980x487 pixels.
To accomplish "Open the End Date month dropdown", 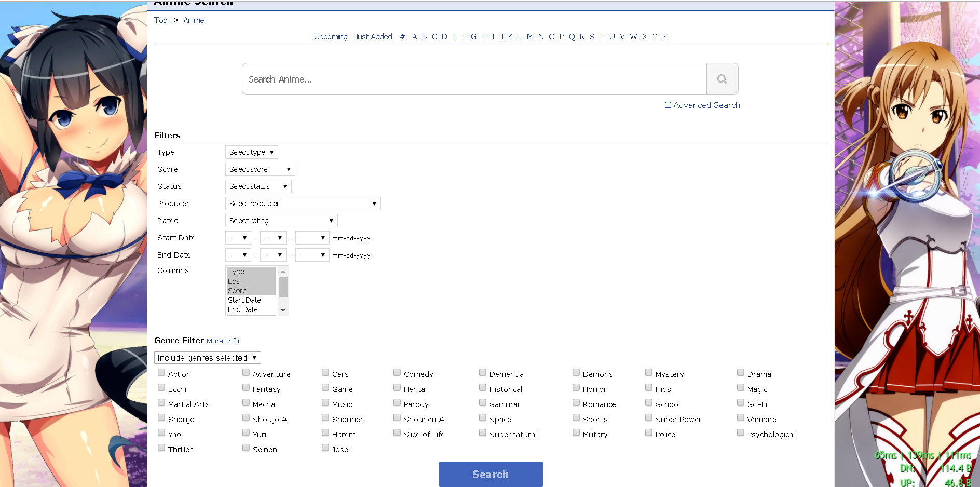I will [238, 255].
